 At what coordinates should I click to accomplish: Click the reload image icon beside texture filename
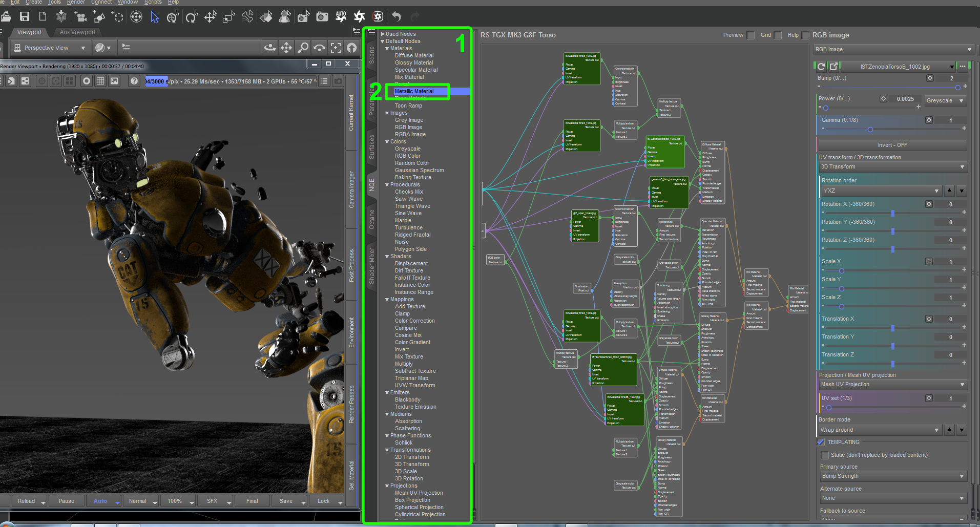821,67
